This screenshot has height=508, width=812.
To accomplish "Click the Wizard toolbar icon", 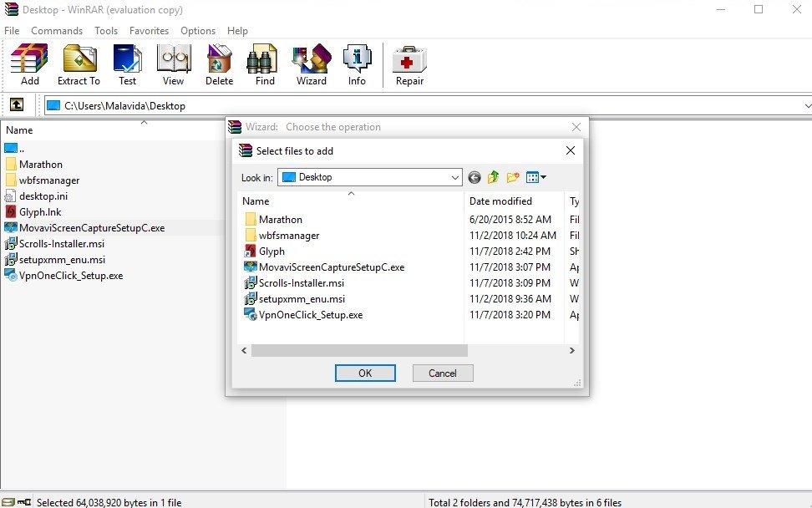I will [x=312, y=58].
